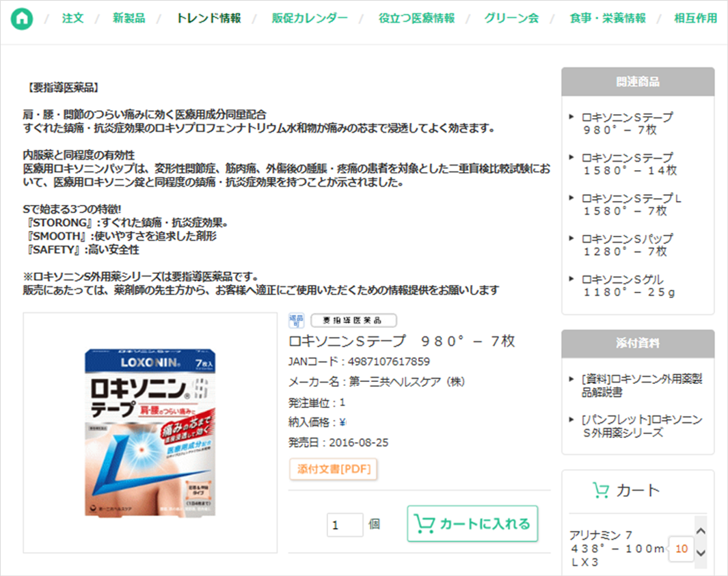The image size is (728, 576).
Task: Click the Loxonin tape product image
Action: [x=150, y=432]
